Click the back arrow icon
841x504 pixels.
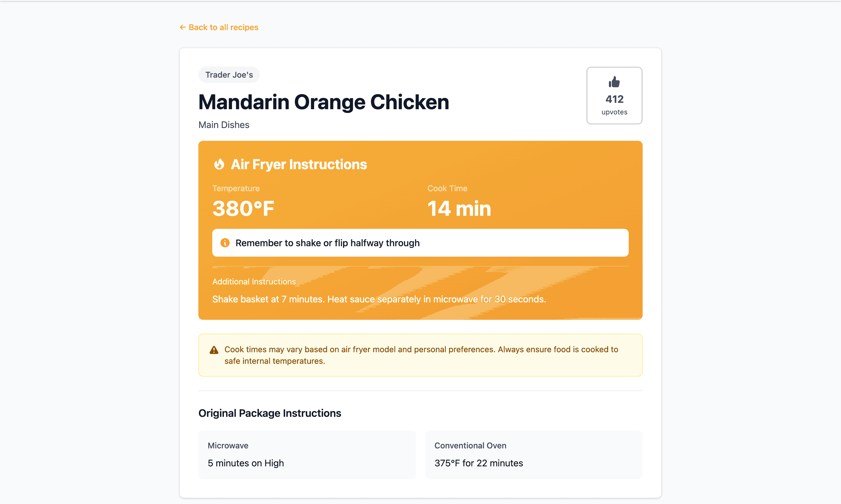(x=182, y=27)
